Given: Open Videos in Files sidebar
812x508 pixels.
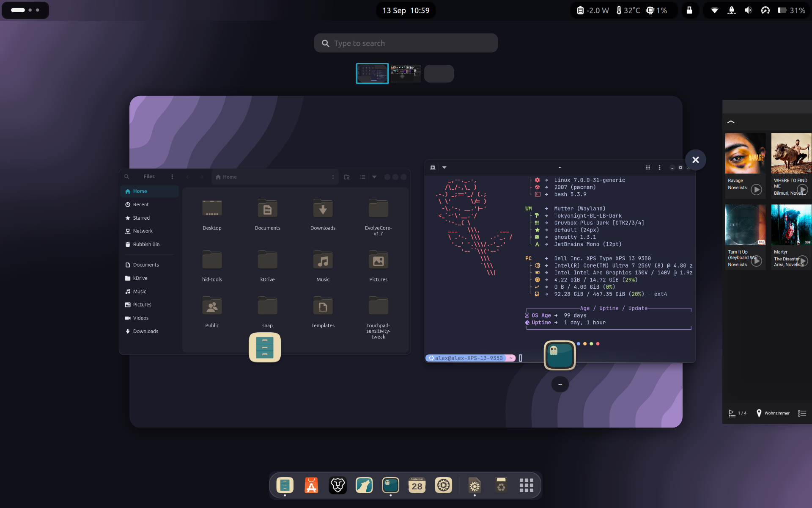Looking at the screenshot, I should pos(150,318).
